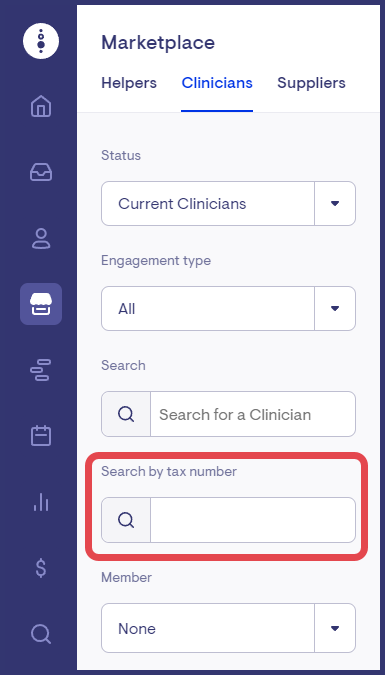Open the workflow timeline icon

41,370
